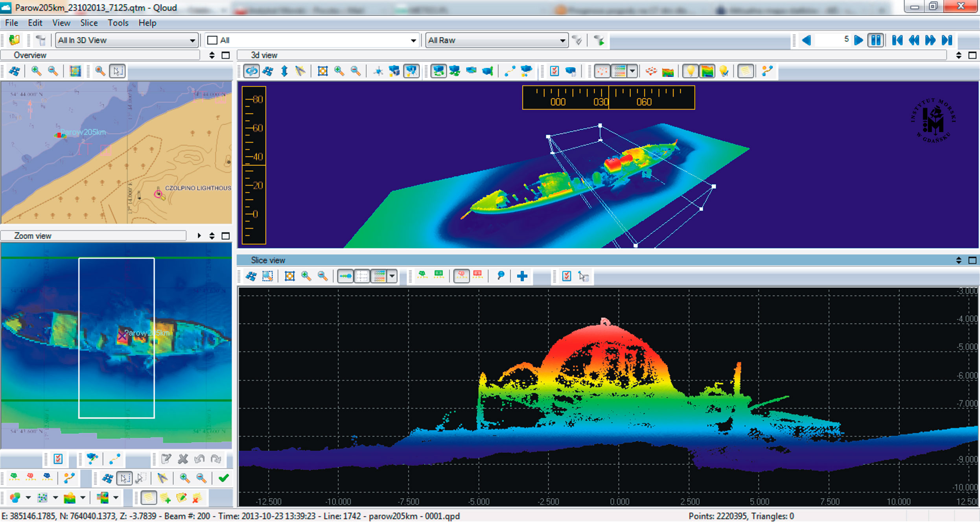The image size is (980, 522).
Task: Jump to the last slice
Action: [x=947, y=40]
